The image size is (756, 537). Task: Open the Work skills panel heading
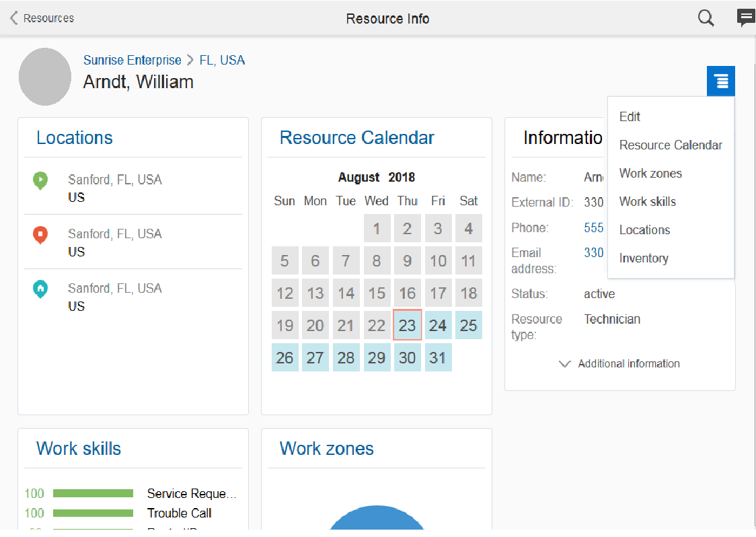(x=79, y=449)
